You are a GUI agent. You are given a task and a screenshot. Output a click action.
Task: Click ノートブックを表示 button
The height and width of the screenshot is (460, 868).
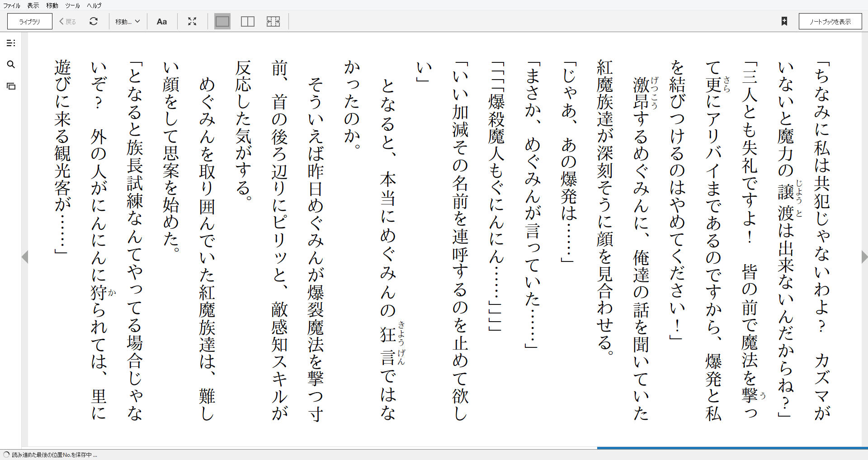(x=830, y=21)
